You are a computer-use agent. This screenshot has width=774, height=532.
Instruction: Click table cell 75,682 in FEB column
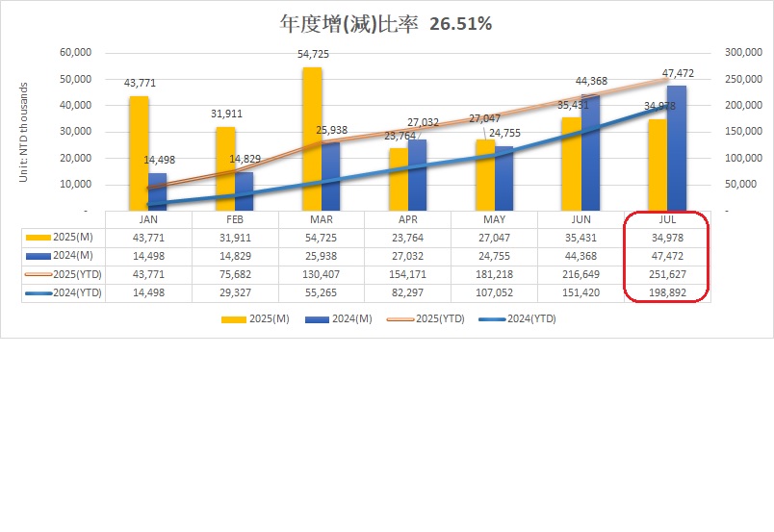click(x=235, y=274)
